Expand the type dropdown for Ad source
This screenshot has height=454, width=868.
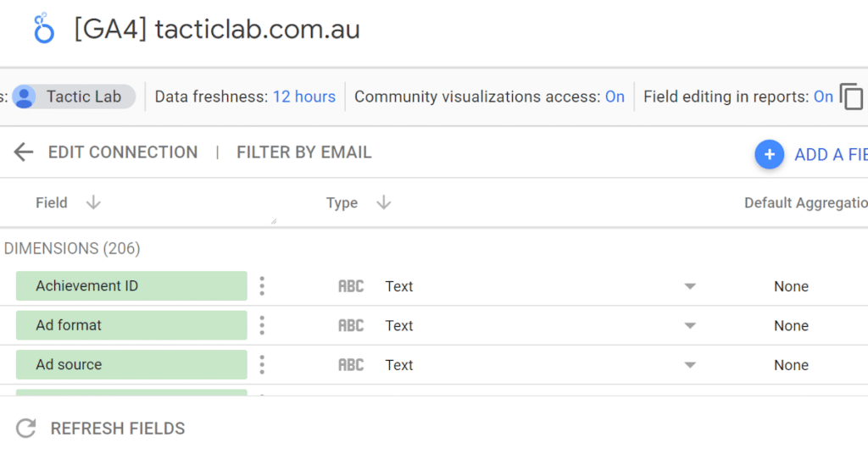tap(690, 365)
